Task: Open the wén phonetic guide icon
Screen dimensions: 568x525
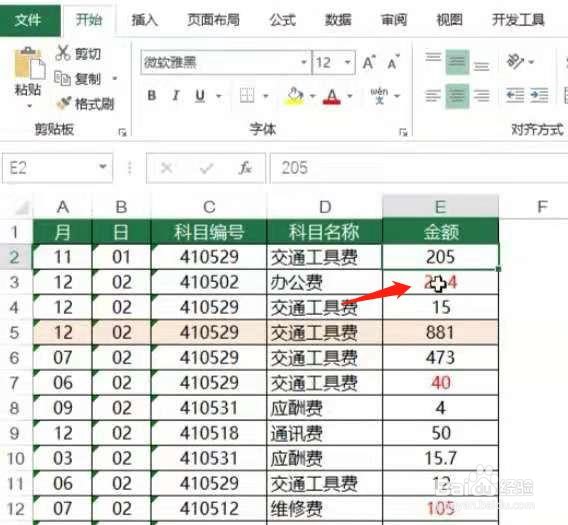Action: (x=379, y=96)
